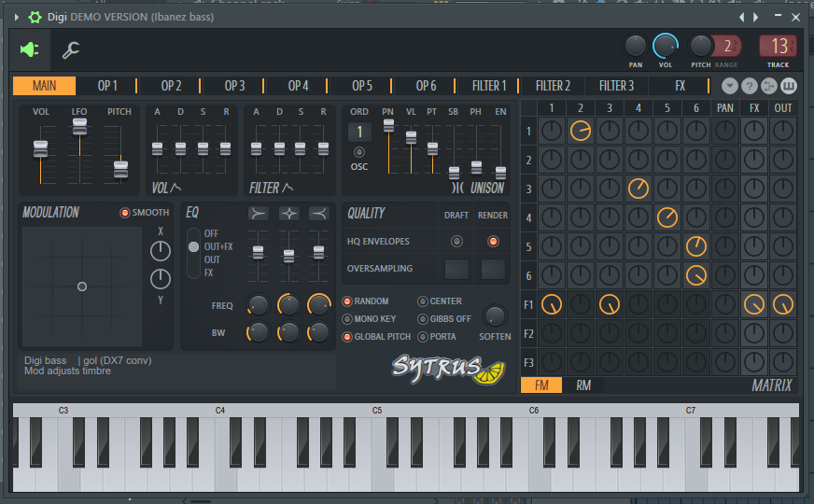Switch to the MAIN tab
This screenshot has height=504, width=814.
(44, 86)
